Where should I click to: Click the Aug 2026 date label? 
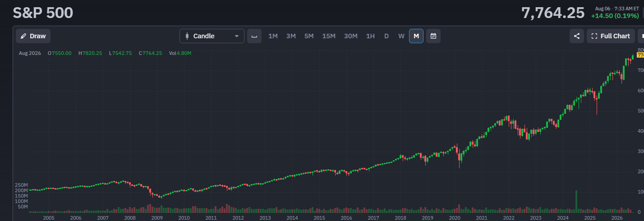tap(30, 53)
